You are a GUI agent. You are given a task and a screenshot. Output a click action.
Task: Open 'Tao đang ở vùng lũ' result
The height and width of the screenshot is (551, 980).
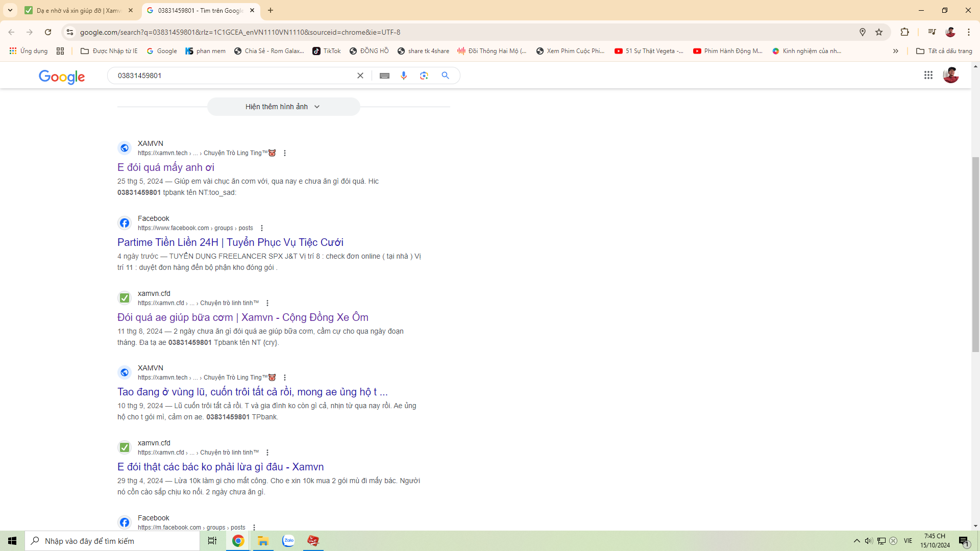[x=253, y=392]
